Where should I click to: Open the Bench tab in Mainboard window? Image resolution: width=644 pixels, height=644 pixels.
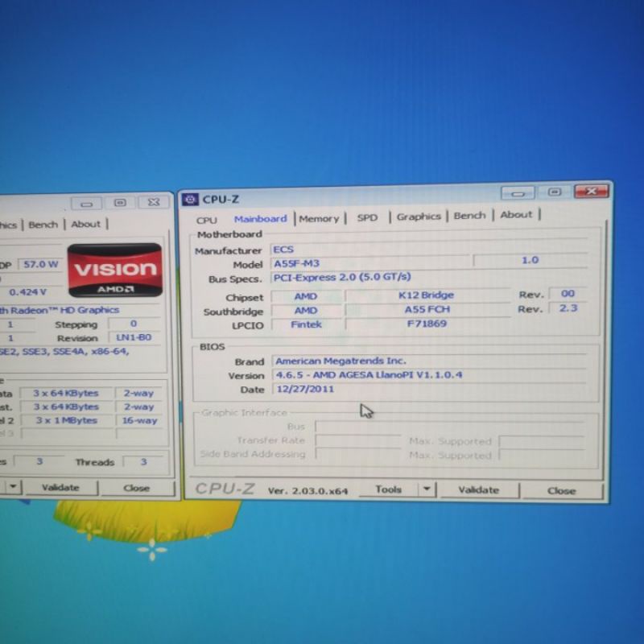click(469, 216)
